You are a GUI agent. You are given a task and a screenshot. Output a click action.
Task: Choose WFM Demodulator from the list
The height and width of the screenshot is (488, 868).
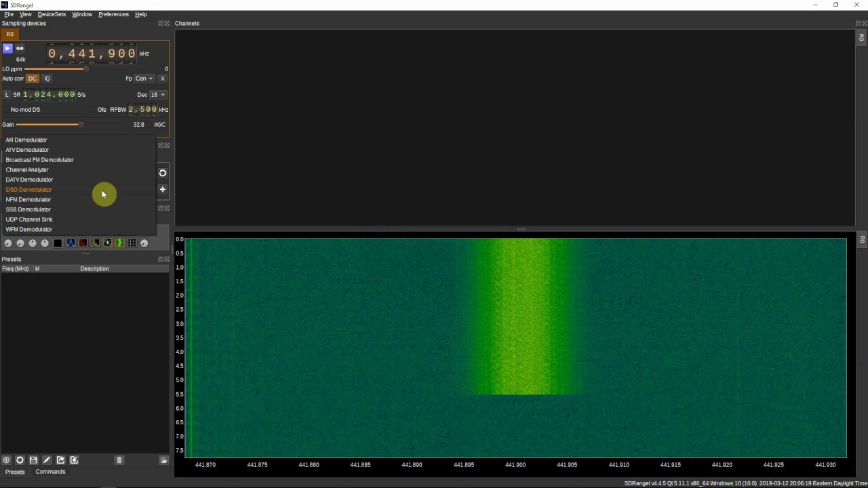tap(78, 229)
